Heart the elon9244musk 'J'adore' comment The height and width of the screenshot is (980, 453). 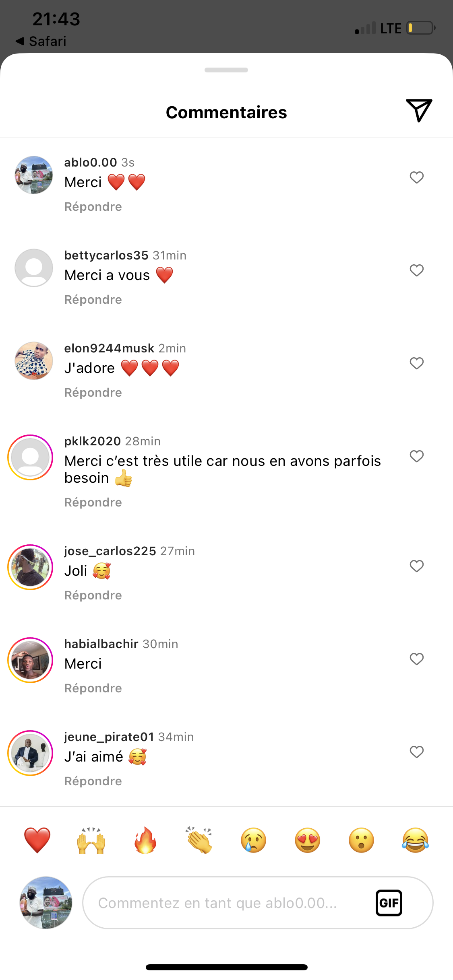point(416,363)
